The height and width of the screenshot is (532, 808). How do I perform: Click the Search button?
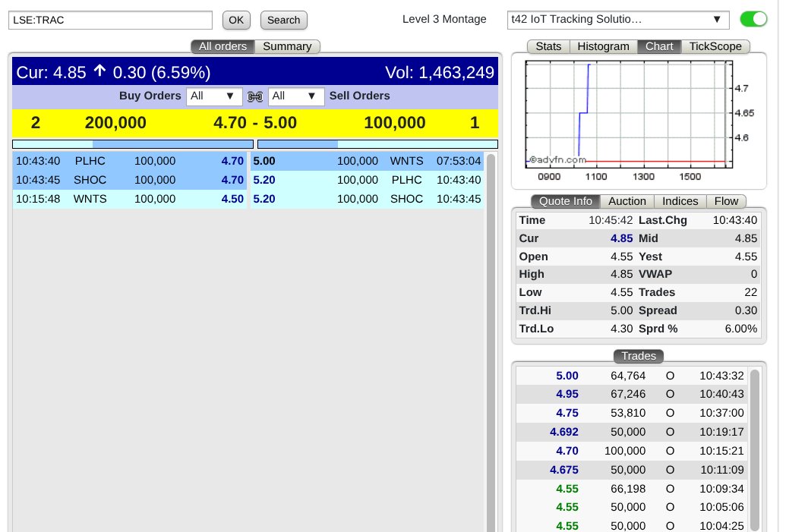click(283, 20)
